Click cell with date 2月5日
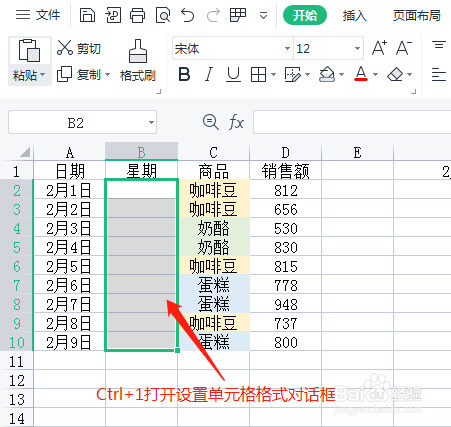 [69, 266]
